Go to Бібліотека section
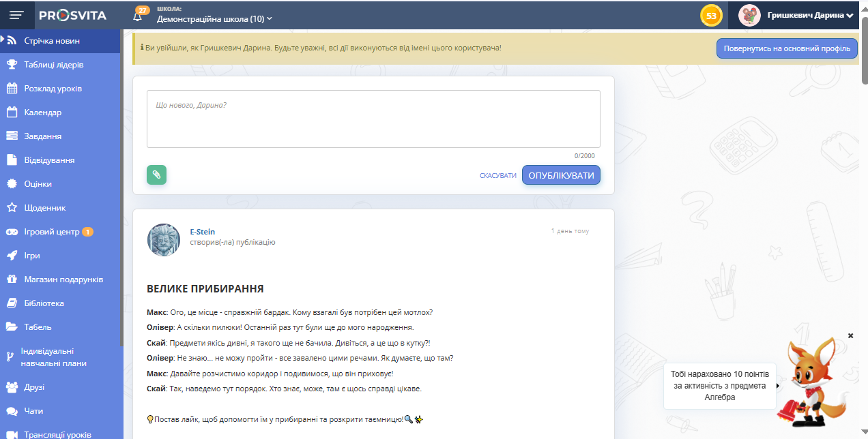This screenshot has height=439, width=868. click(x=44, y=303)
